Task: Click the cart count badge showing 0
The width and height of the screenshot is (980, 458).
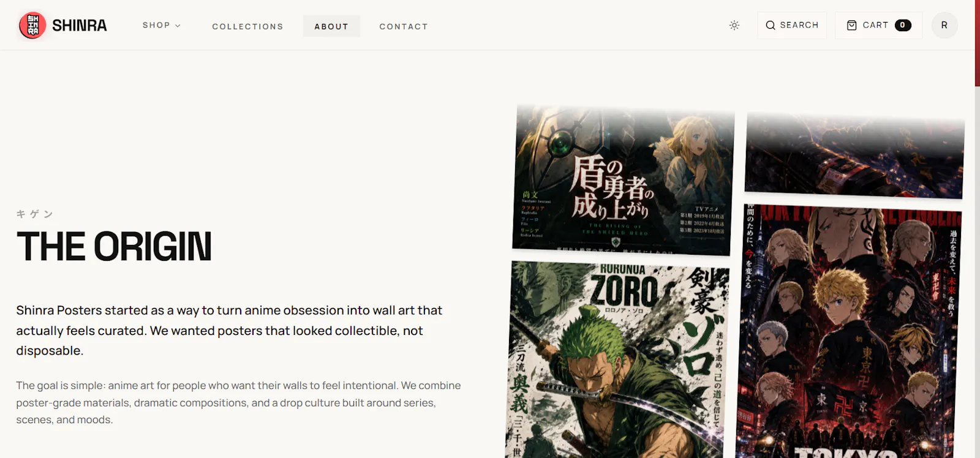Action: click(903, 25)
